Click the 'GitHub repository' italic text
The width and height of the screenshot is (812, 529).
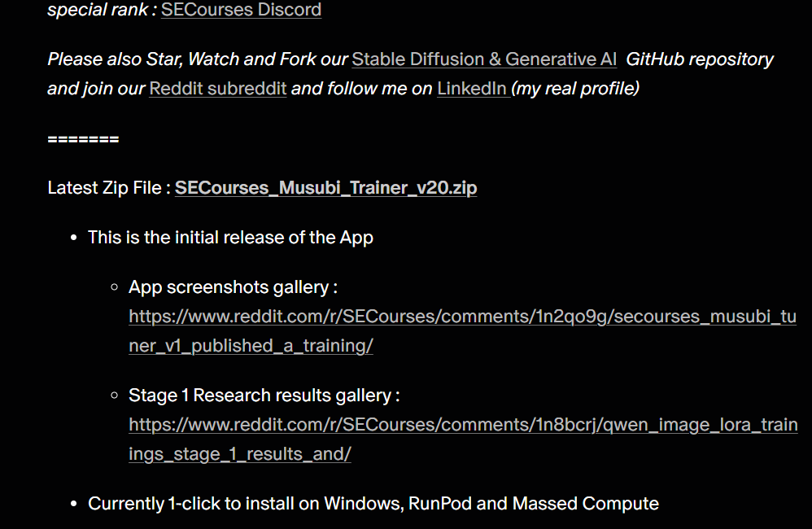700,59
